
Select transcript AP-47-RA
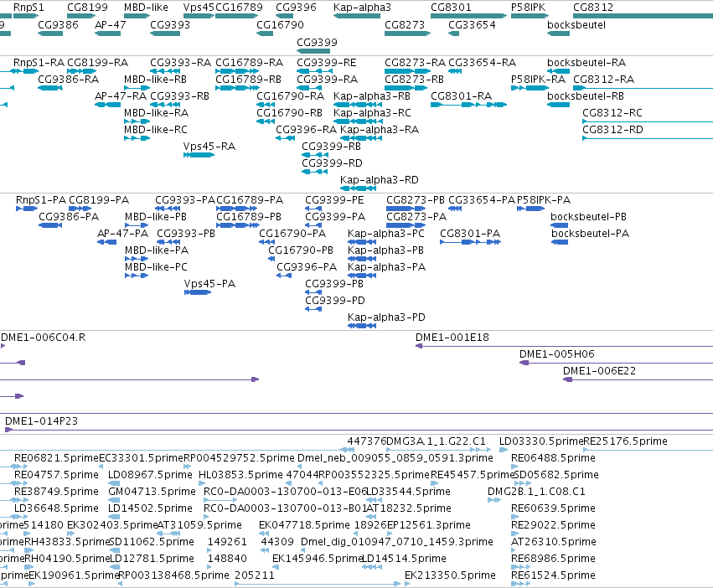tap(121, 96)
